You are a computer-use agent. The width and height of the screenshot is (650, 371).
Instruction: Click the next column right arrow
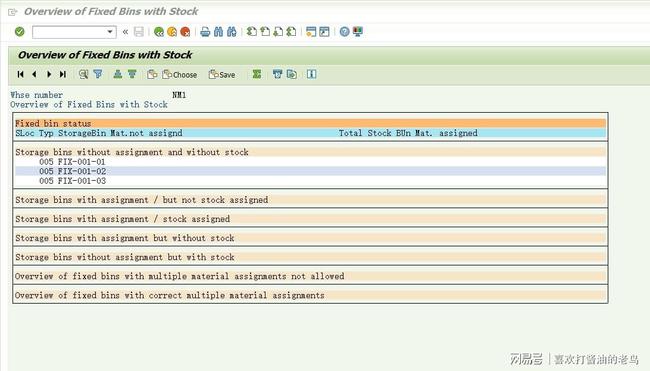point(49,74)
